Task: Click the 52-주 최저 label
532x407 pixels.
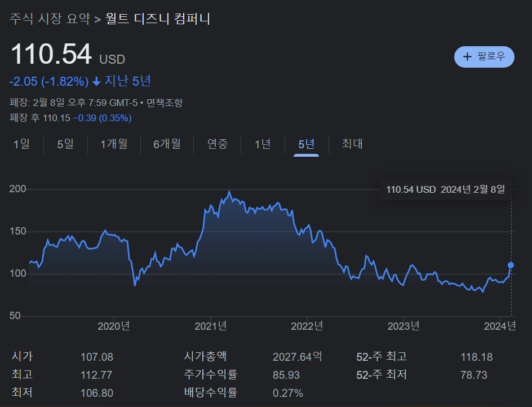Action: pos(382,374)
